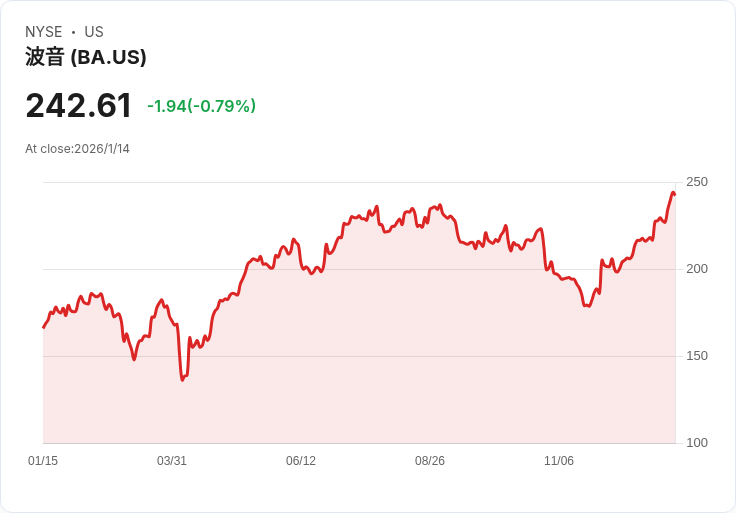736x513 pixels.
Task: Select the 06/12 date on the x-axis
Action: coord(301,461)
